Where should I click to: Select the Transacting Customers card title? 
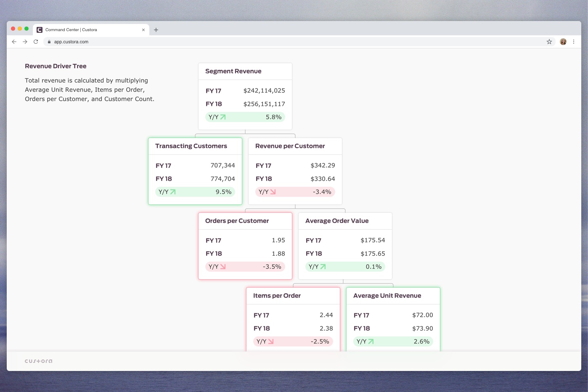[x=191, y=146]
